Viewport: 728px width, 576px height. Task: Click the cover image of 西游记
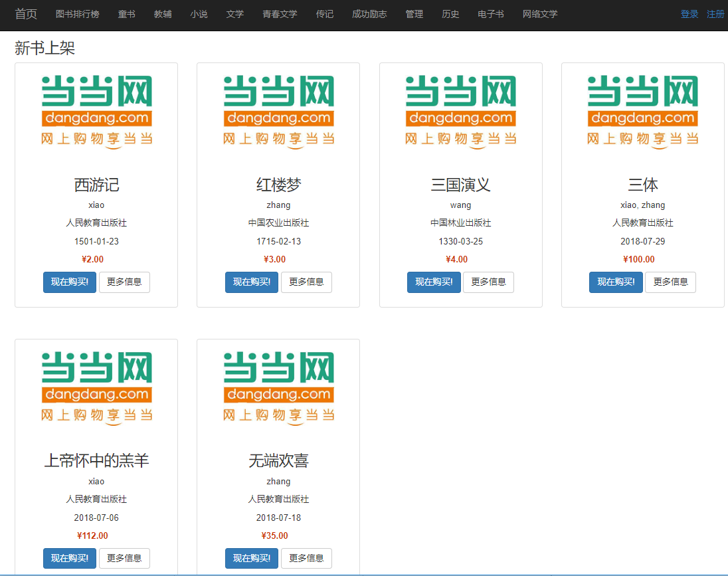click(x=96, y=112)
